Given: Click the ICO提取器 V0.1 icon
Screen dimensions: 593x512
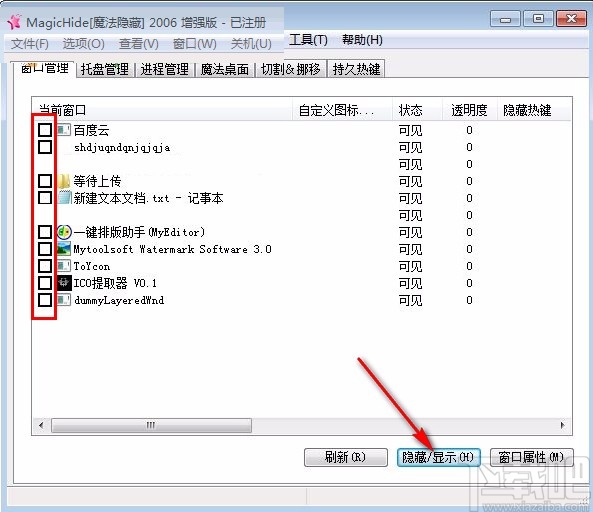Looking at the screenshot, I should 64,283.
